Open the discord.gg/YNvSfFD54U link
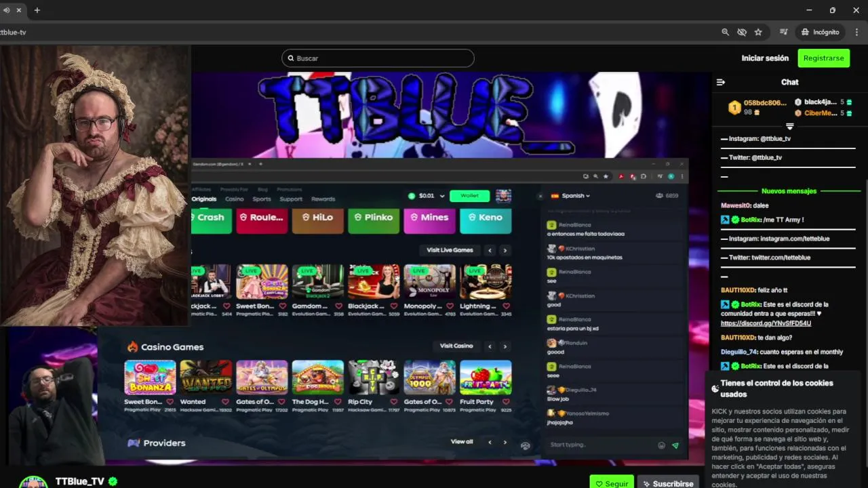Screen dimensions: 868x488 [x=766, y=323]
